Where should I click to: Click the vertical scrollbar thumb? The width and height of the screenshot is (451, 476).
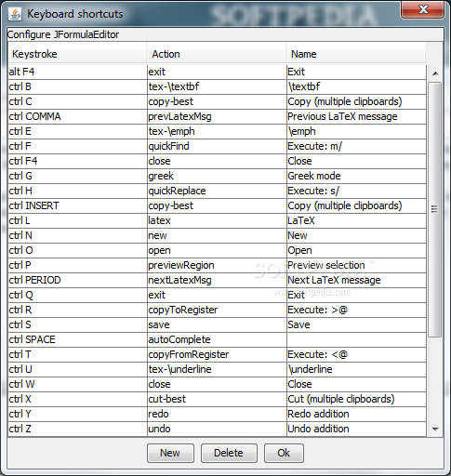(435, 209)
